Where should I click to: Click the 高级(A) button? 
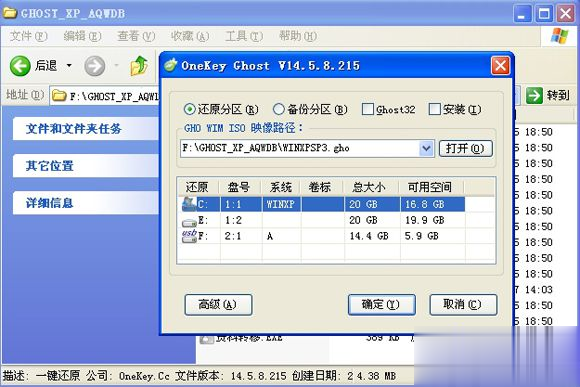point(218,304)
